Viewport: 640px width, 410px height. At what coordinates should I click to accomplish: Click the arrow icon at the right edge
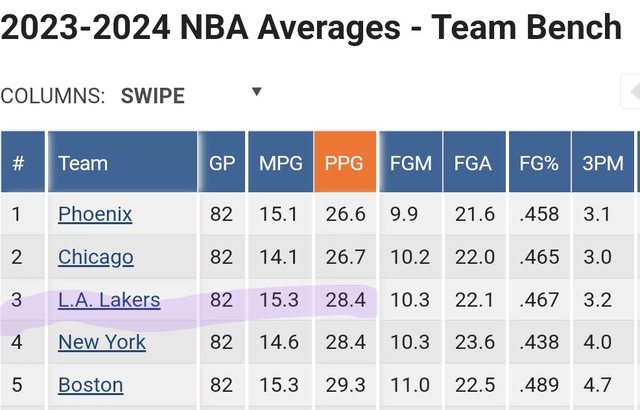[632, 92]
